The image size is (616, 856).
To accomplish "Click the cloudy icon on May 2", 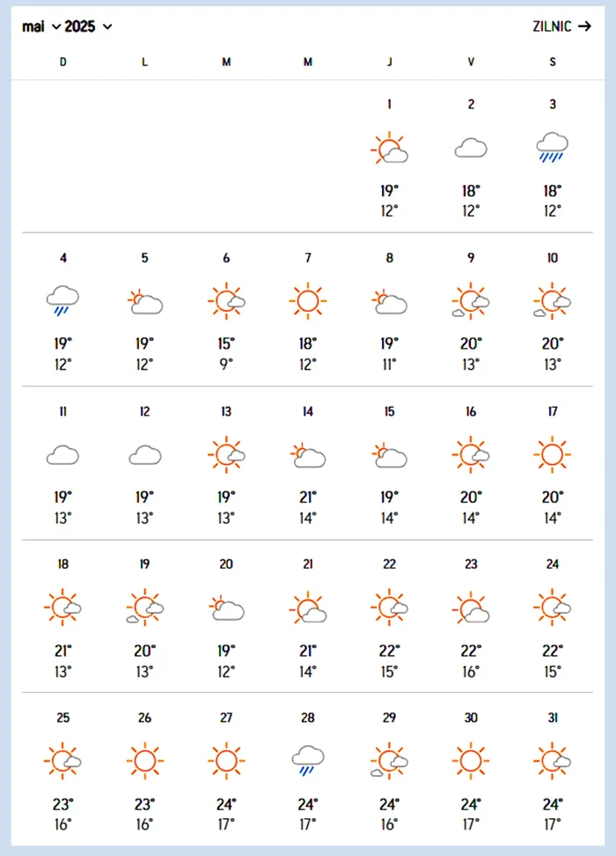I will 471,148.
